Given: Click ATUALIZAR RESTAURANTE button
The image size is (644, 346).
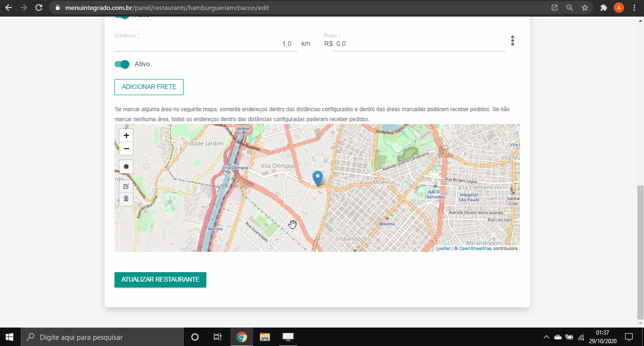Looking at the screenshot, I should 160,280.
